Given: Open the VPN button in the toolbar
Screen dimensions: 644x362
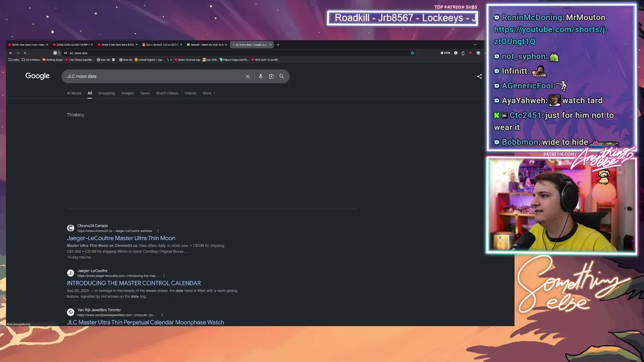Looking at the screenshot, I should 445,53.
